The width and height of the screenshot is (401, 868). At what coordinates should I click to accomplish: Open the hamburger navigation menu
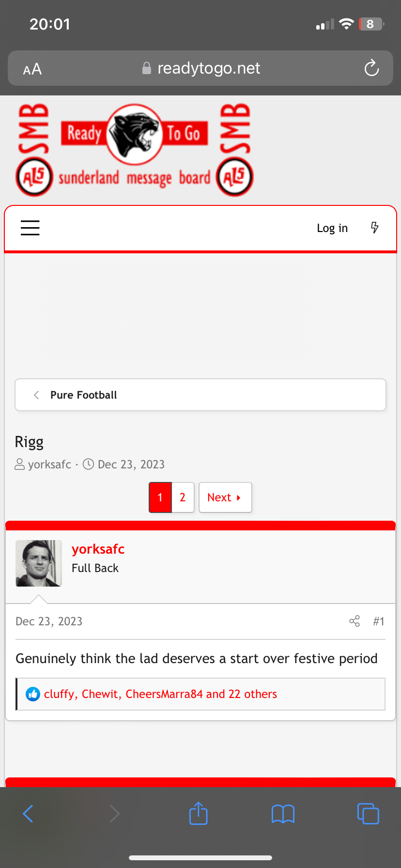[30, 228]
